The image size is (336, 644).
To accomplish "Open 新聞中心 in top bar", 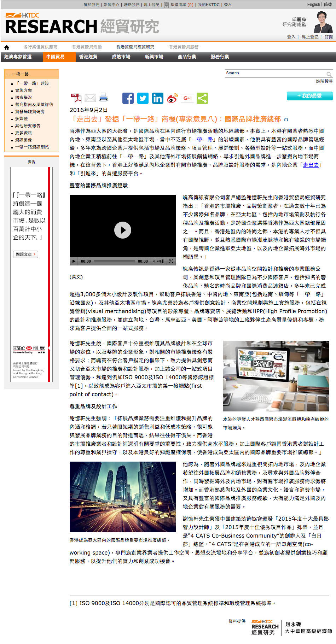I will coord(111,5).
